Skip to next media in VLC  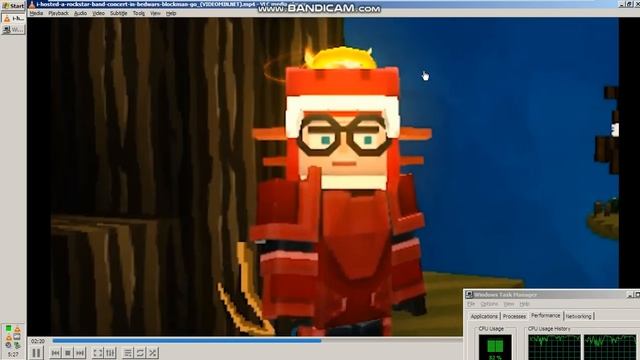(80, 353)
